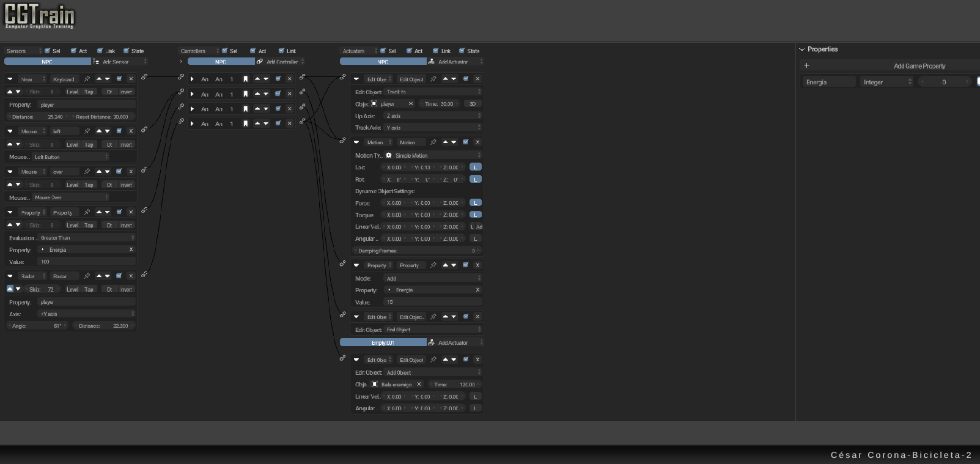Open the Up Axis Z axis dropdown
The height and width of the screenshot is (464, 980).
(432, 116)
